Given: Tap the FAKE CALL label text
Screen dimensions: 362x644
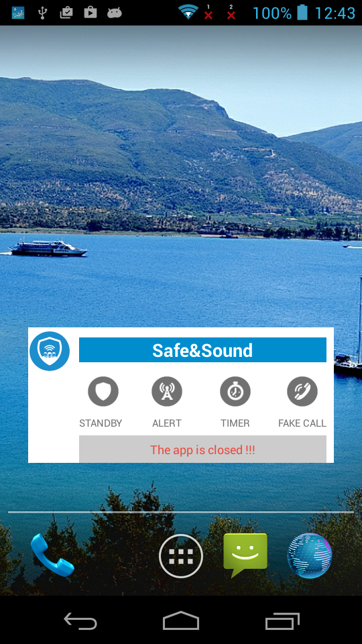Looking at the screenshot, I should pos(302,423).
